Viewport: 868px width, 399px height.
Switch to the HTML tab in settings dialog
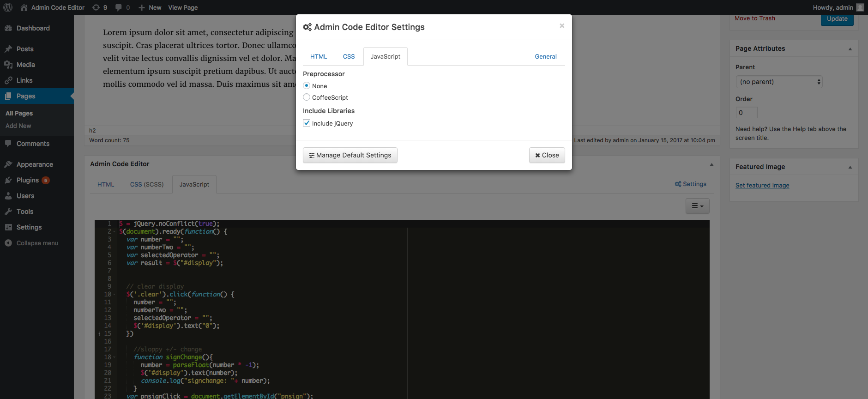pyautogui.click(x=319, y=56)
